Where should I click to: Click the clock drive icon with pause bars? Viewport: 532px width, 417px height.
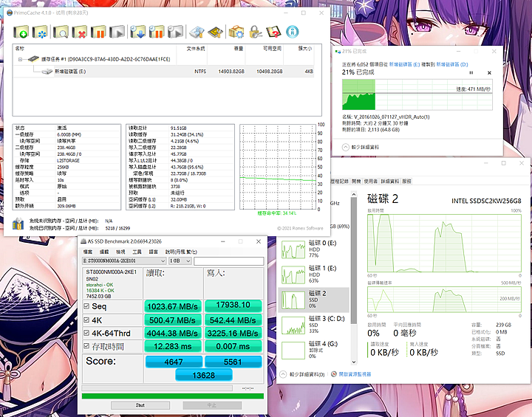pos(157,32)
